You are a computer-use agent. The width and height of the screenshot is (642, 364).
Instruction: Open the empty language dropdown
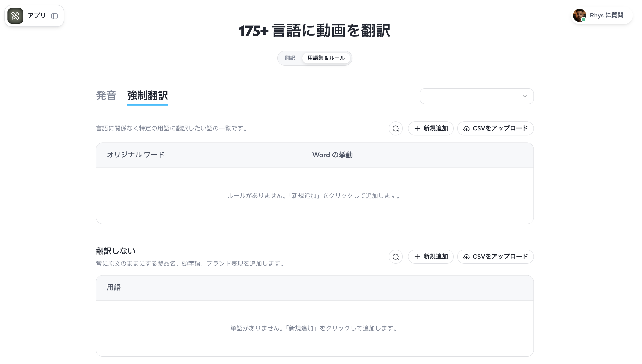point(476,96)
